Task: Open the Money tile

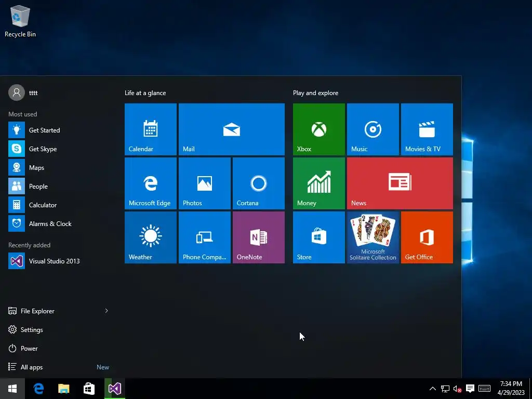Action: click(x=319, y=183)
